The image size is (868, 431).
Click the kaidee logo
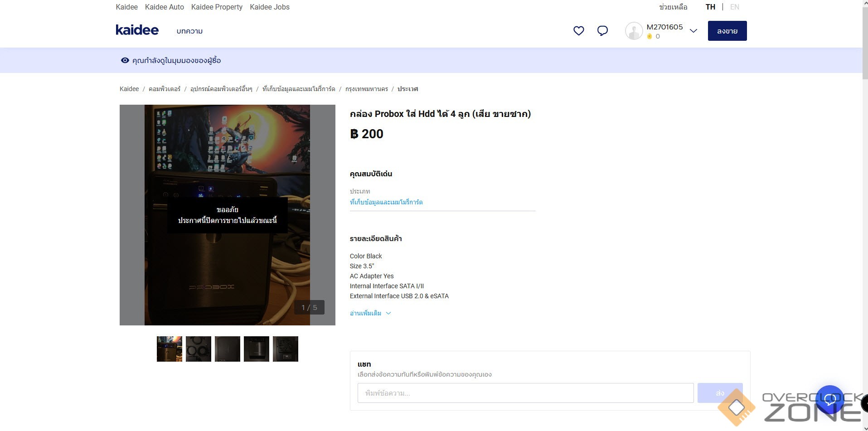(137, 30)
